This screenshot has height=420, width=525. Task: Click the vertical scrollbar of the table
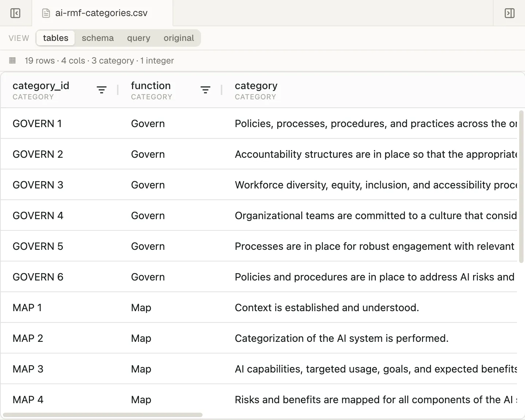(x=521, y=186)
